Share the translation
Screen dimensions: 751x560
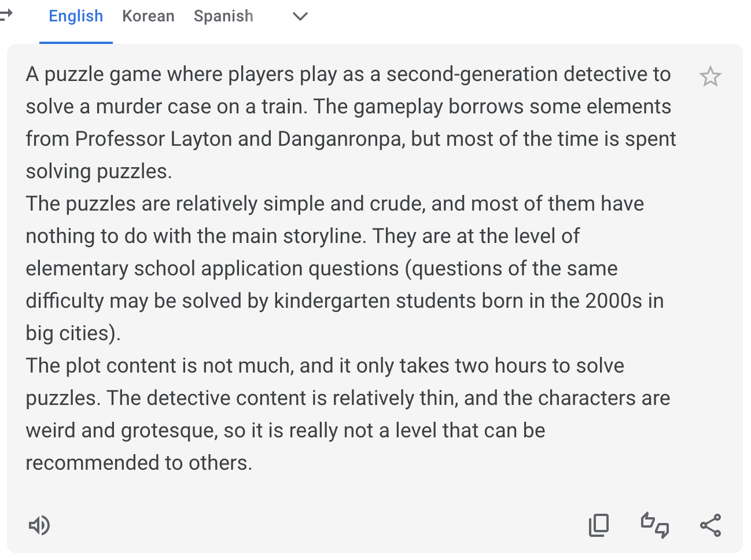tap(710, 525)
